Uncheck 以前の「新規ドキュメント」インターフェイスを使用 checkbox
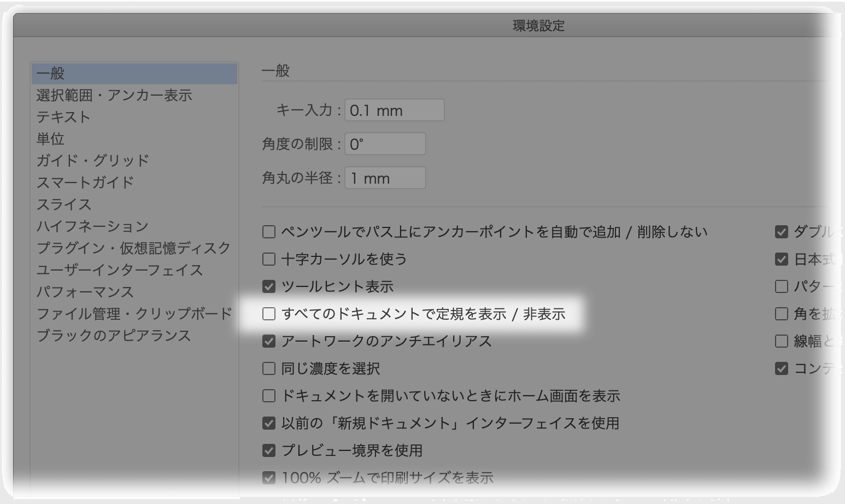Image resolution: width=845 pixels, height=504 pixels. pos(268,423)
